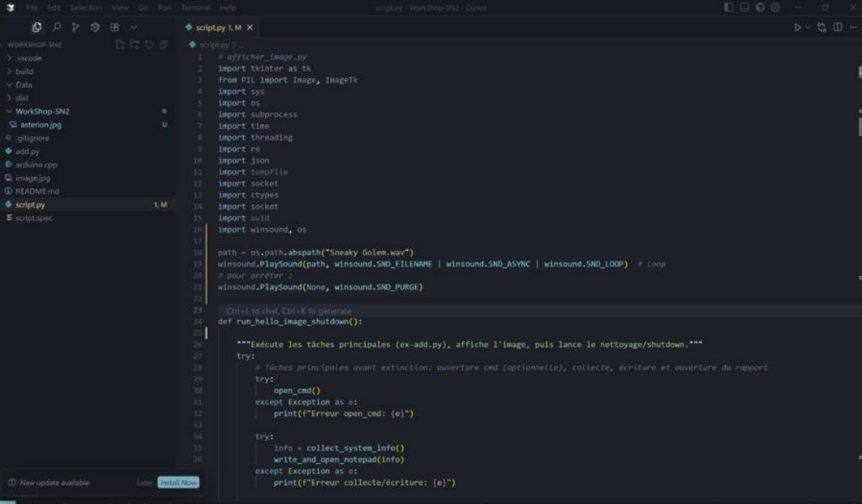Collapse all folders in explorer
This screenshot has width=862, height=504.
coord(164,45)
